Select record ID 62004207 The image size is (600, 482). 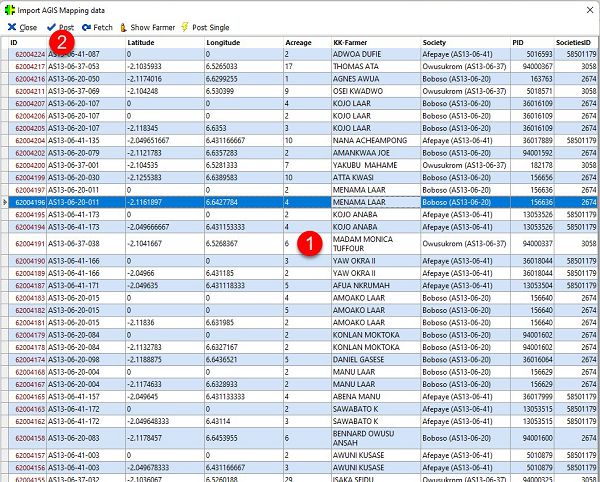[28, 103]
